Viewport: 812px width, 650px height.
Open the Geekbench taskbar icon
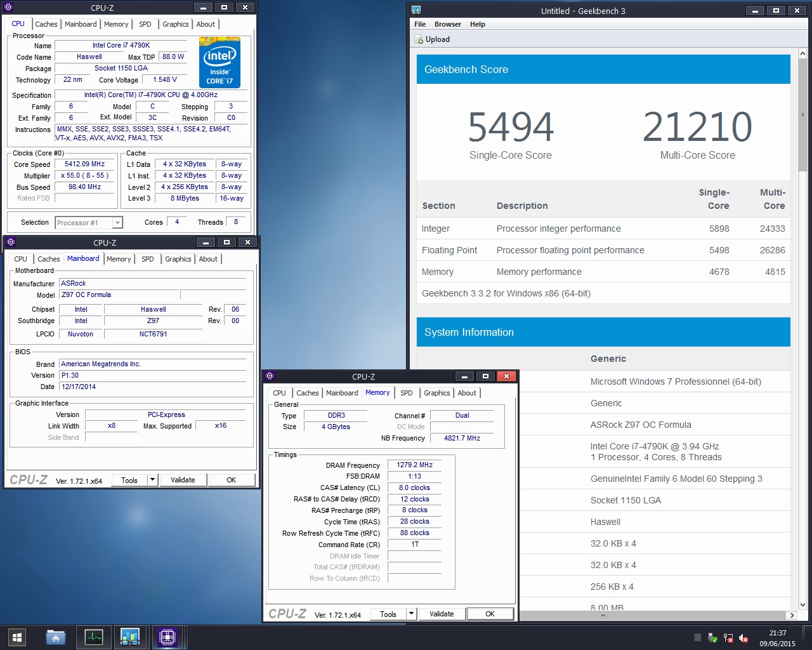pyautogui.click(x=130, y=637)
